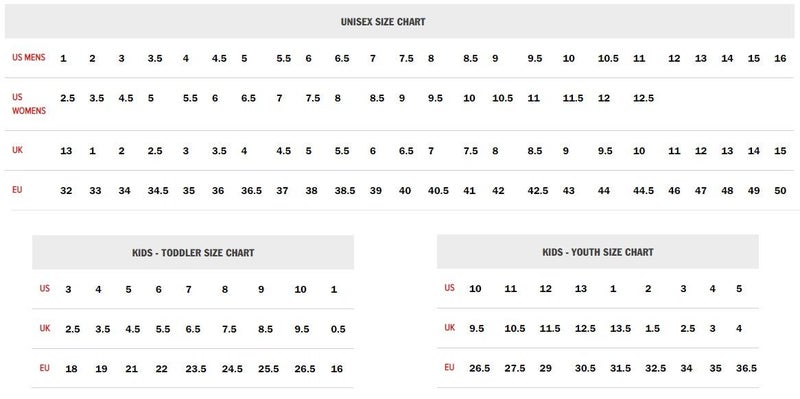Click youth EU size 36.5

(x=746, y=368)
